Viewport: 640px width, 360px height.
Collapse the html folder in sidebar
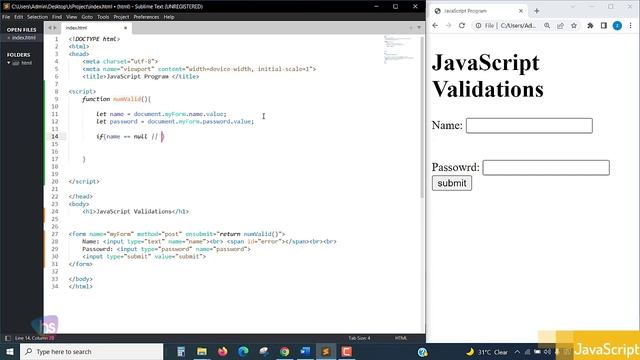(x=9, y=63)
